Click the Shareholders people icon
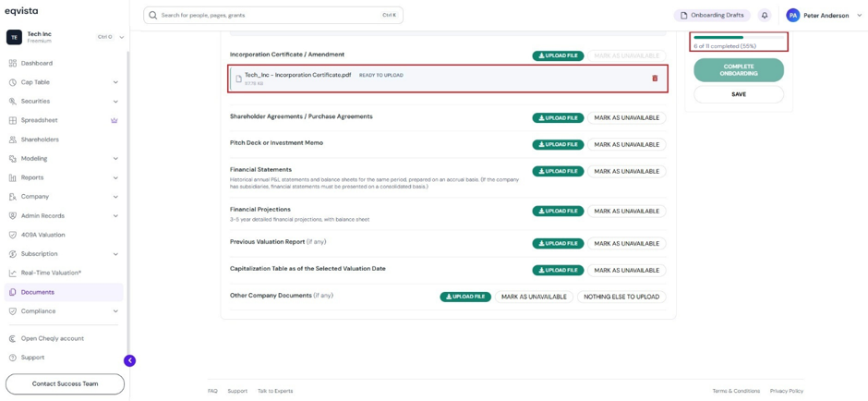Viewport: 868px width, 401px height. (13, 140)
